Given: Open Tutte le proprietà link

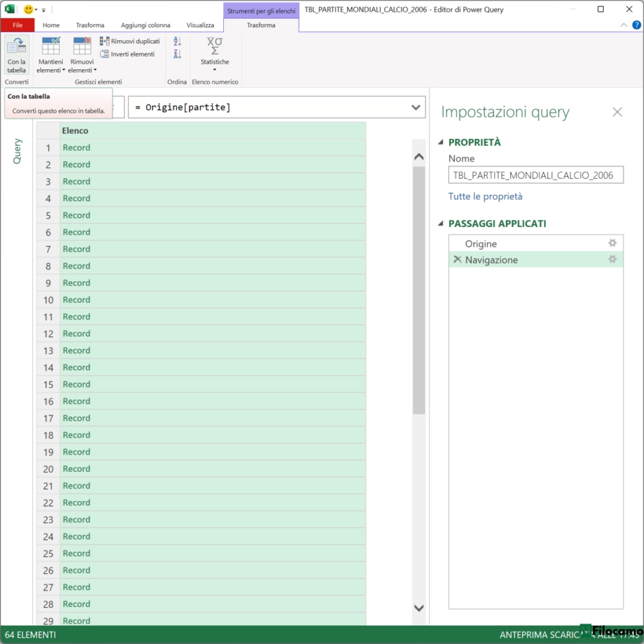Looking at the screenshot, I should [x=485, y=196].
